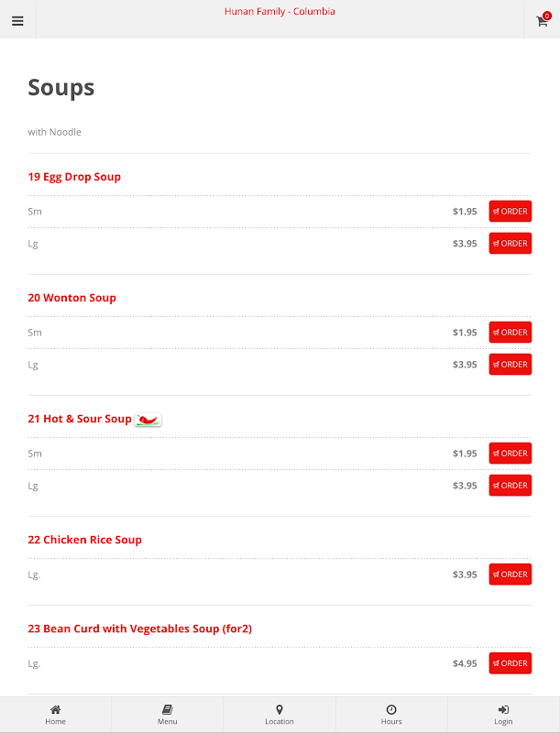
Task: Open the shopping cart icon
Action: pyautogui.click(x=542, y=20)
